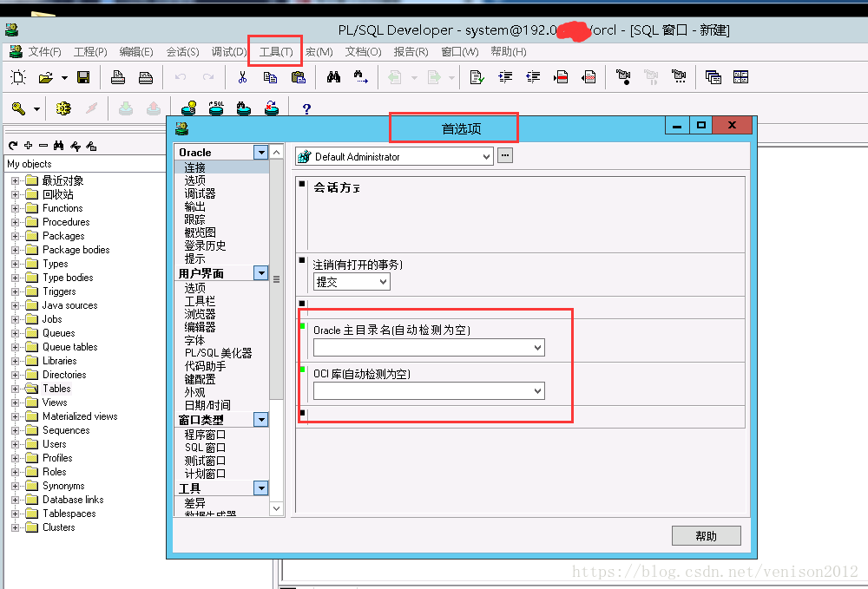Expand the Procedures tree node
This screenshot has width=868, height=589.
tap(15, 222)
